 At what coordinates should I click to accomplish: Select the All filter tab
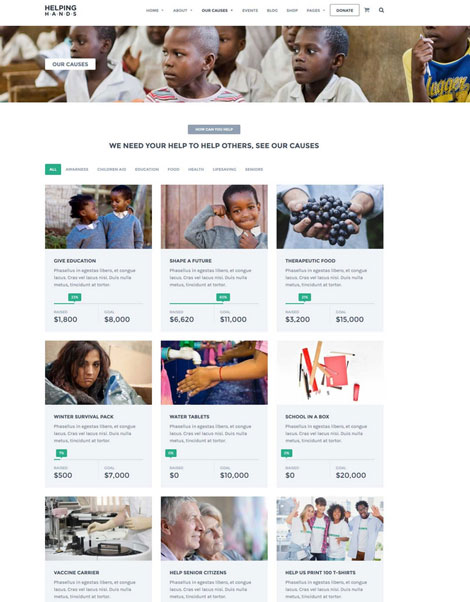click(53, 169)
